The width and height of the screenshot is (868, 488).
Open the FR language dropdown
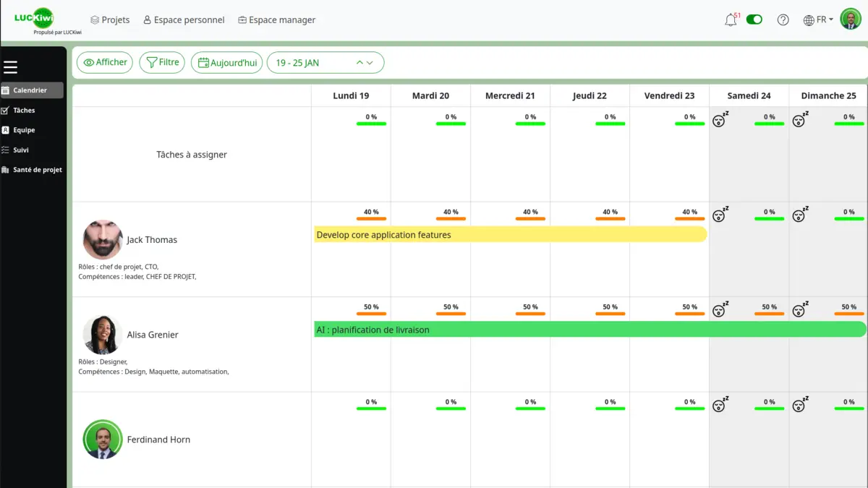pyautogui.click(x=818, y=20)
